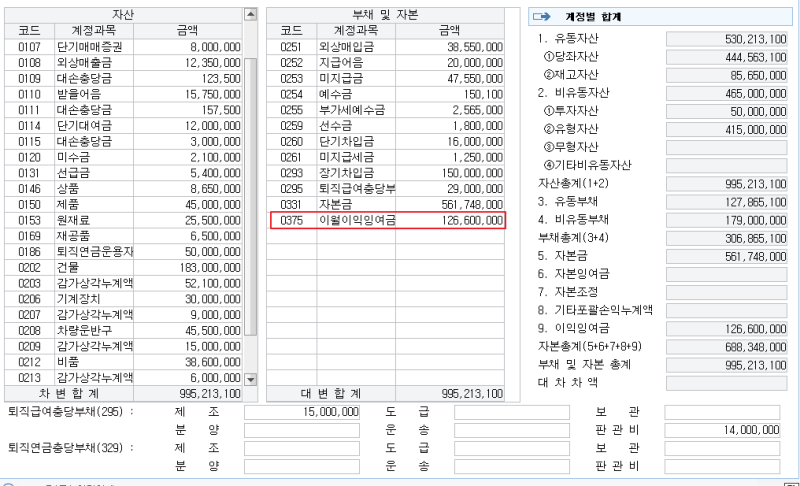Select the 0150 제품 row
The width and height of the screenshot is (800, 486).
coord(123,205)
